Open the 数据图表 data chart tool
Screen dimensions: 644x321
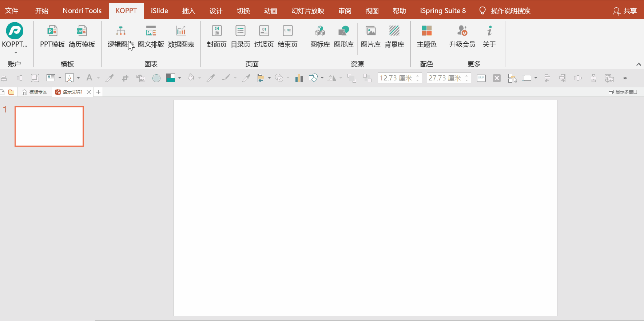tap(181, 36)
